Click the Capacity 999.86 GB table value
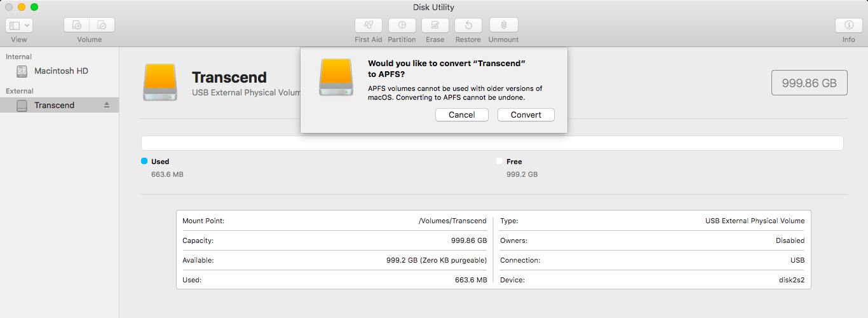This screenshot has height=318, width=868. [x=469, y=240]
